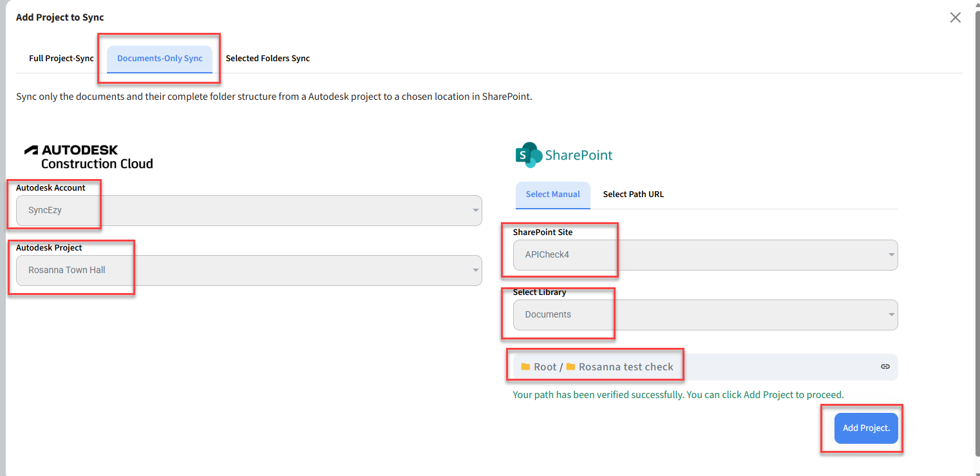Expand the Select Library dropdown
Screen dimensions: 980x476
(x=705, y=315)
